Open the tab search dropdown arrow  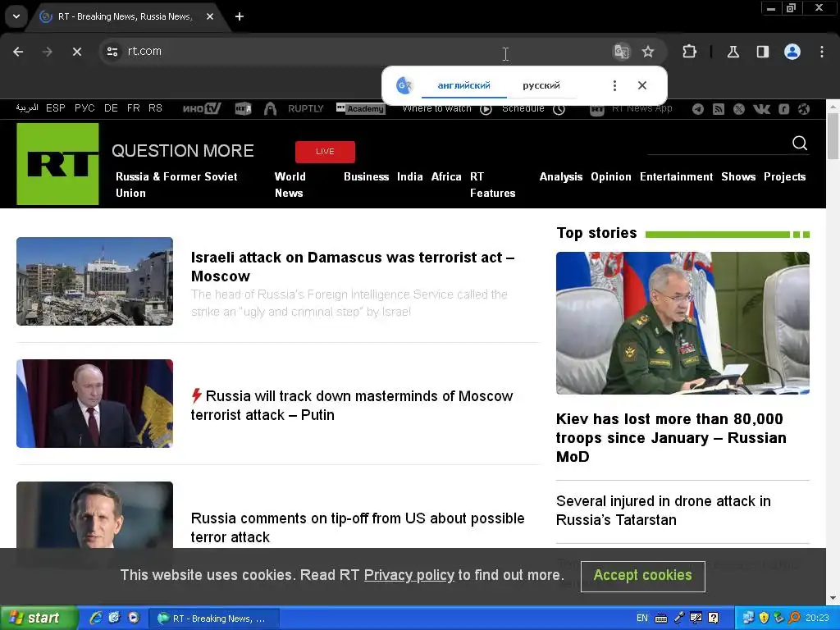tap(16, 16)
